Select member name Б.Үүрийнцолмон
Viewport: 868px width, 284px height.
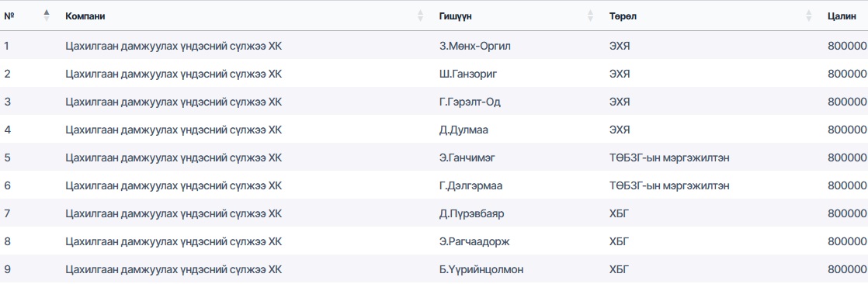coord(481,269)
